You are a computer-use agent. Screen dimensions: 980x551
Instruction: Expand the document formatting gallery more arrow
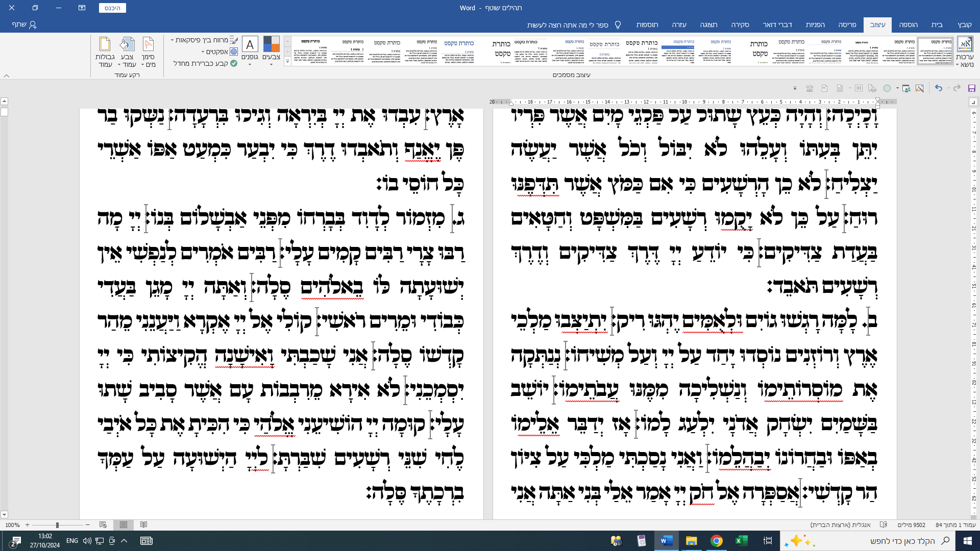287,62
